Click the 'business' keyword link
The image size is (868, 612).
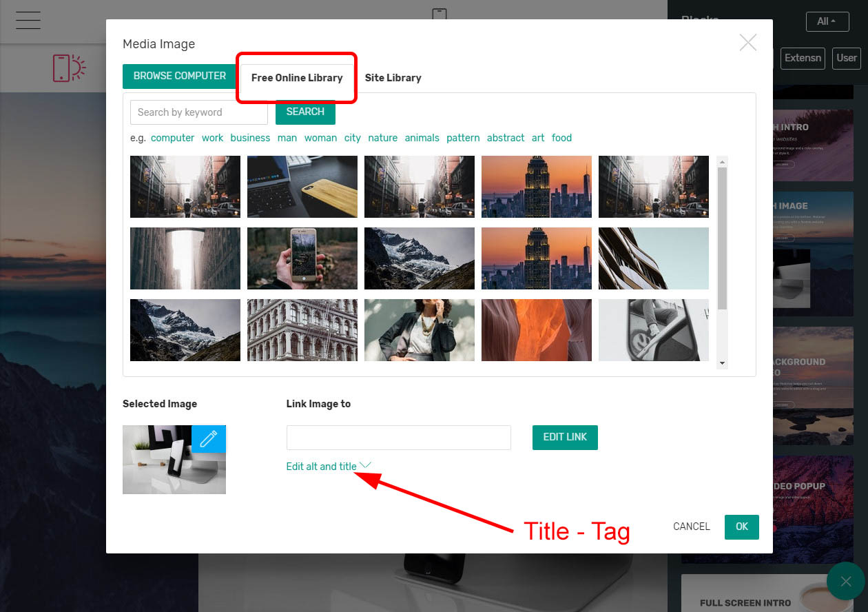(x=250, y=138)
